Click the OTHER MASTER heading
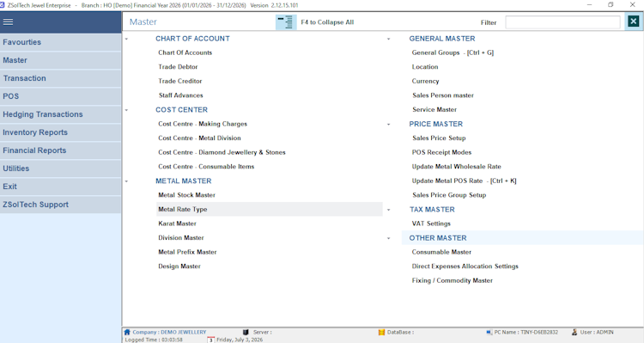 [x=438, y=238]
